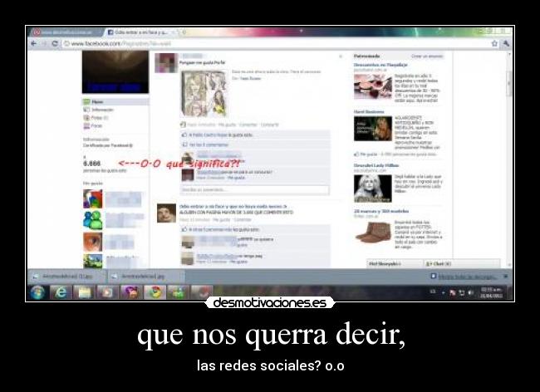The image size is (540, 392).
Task: Open the liked page with orange eye thumbnail
Action: (93, 242)
